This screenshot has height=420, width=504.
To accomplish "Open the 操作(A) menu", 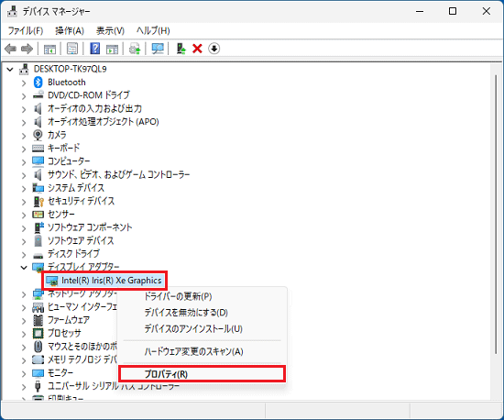I will tap(70, 31).
